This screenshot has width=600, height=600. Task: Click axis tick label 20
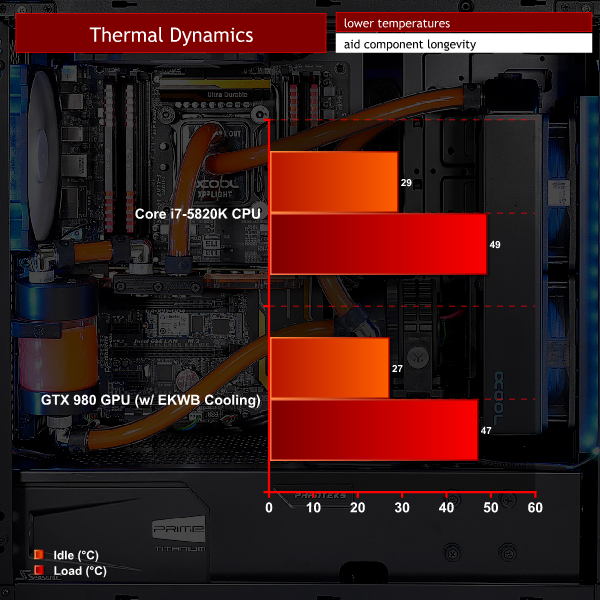pos(357,507)
